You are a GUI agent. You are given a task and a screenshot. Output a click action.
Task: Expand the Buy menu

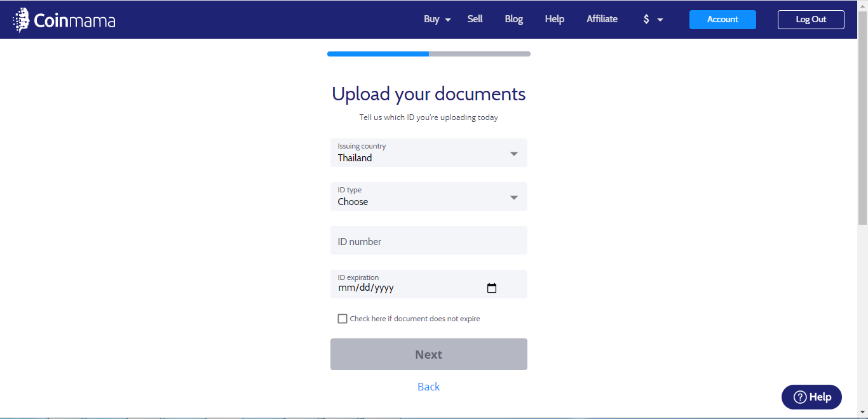pyautogui.click(x=437, y=19)
